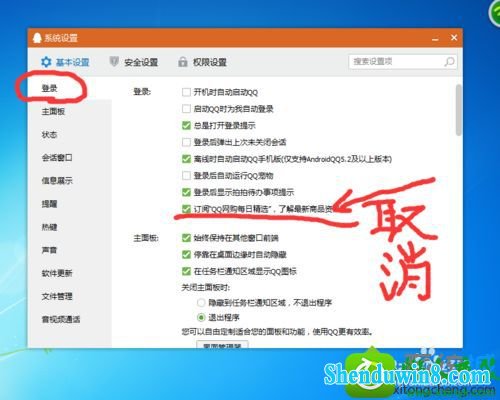
Task: Uncheck 订阅QQ网购每日精选 checkbox
Action: coord(186,209)
